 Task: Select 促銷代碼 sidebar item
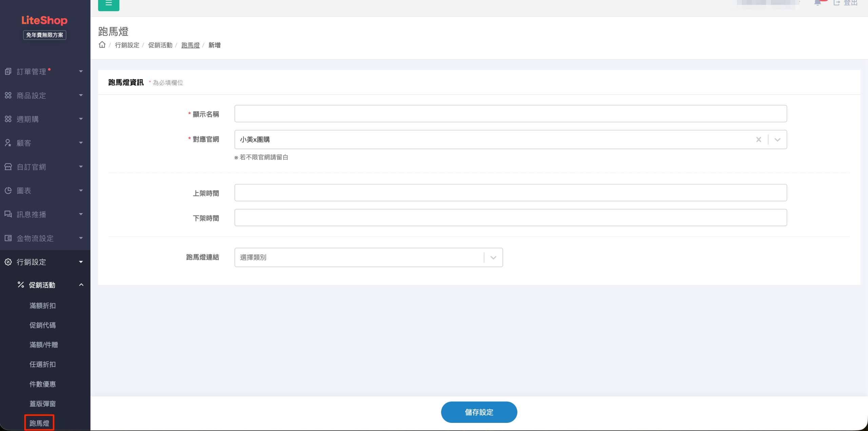tap(42, 325)
